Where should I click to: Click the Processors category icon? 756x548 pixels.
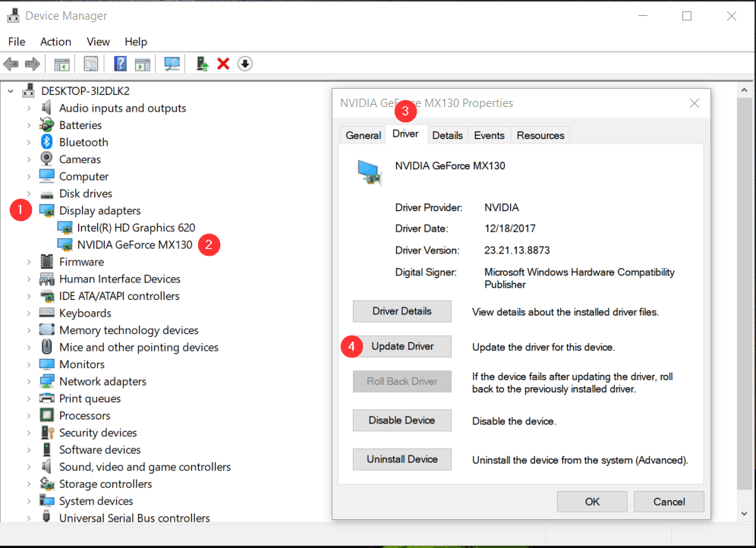coord(47,415)
